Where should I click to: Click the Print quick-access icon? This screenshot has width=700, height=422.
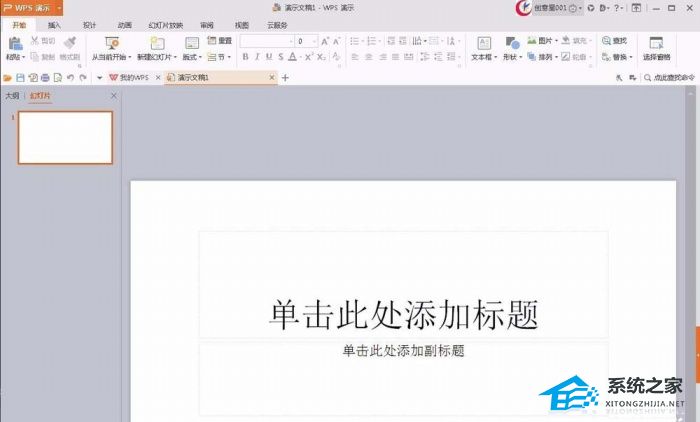[x=45, y=78]
